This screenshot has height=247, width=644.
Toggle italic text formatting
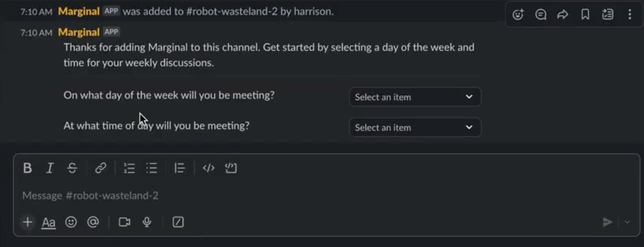(x=50, y=168)
